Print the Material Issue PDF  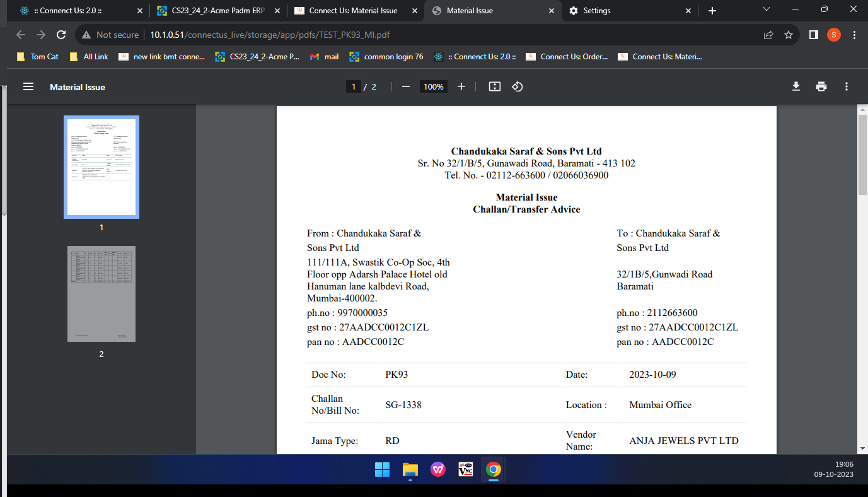tap(821, 86)
